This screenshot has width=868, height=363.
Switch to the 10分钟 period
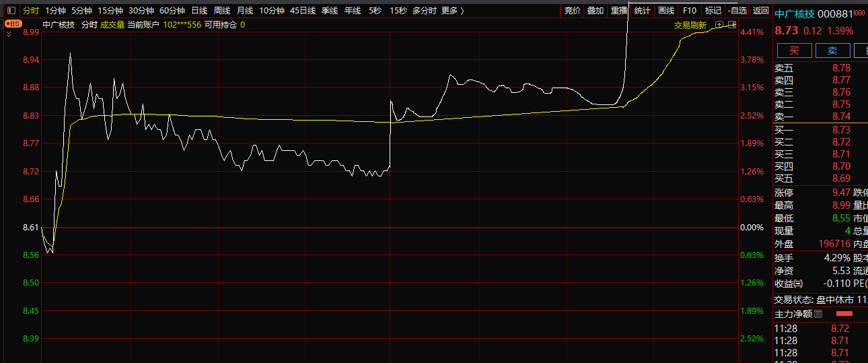[272, 11]
